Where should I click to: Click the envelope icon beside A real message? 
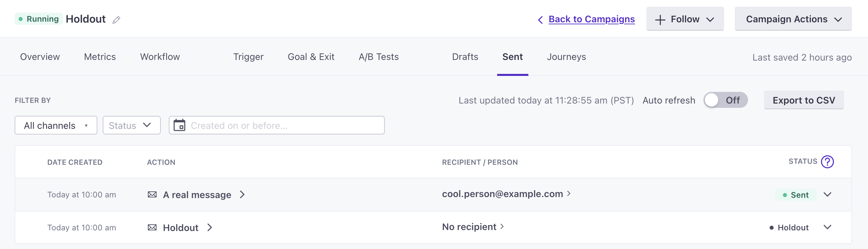[152, 194]
